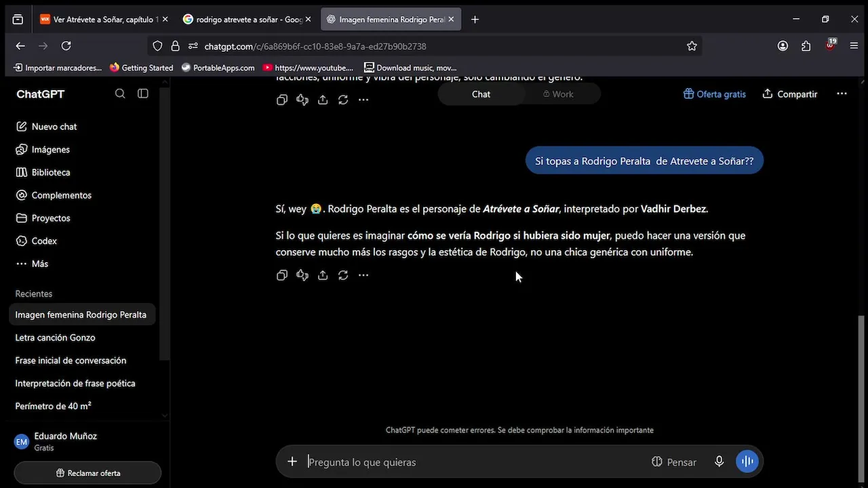The height and width of the screenshot is (488, 868).
Task: Share the upper response via share icon
Action: point(323,100)
